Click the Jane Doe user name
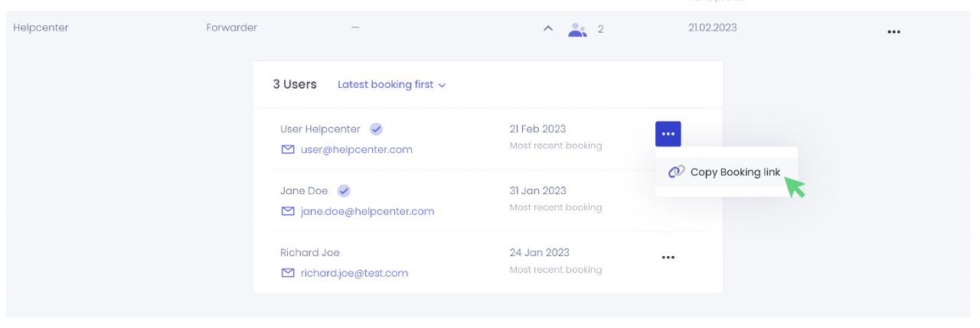 tap(304, 191)
